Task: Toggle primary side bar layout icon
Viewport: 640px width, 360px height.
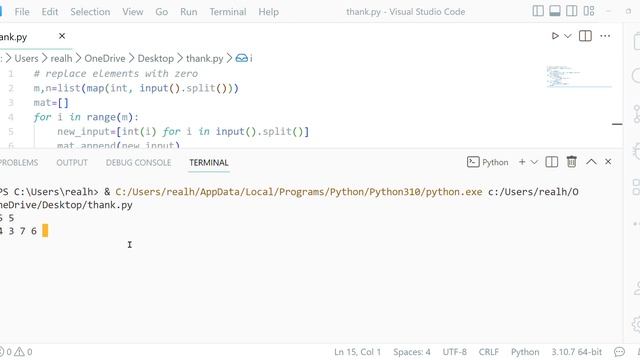Action: point(538,11)
